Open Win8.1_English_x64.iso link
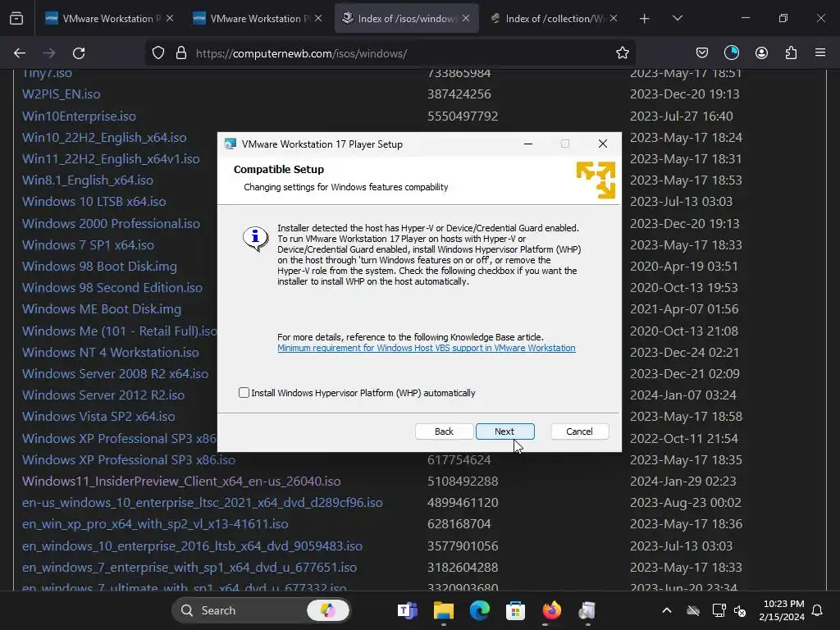Screen dimensions: 840x630 88,180
